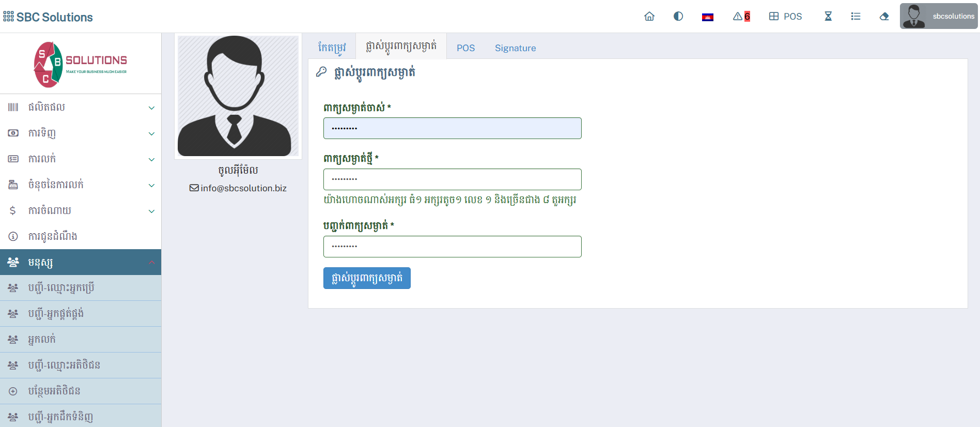This screenshot has width=980, height=427.
Task: Switch to the Signature tab
Action: (515, 48)
